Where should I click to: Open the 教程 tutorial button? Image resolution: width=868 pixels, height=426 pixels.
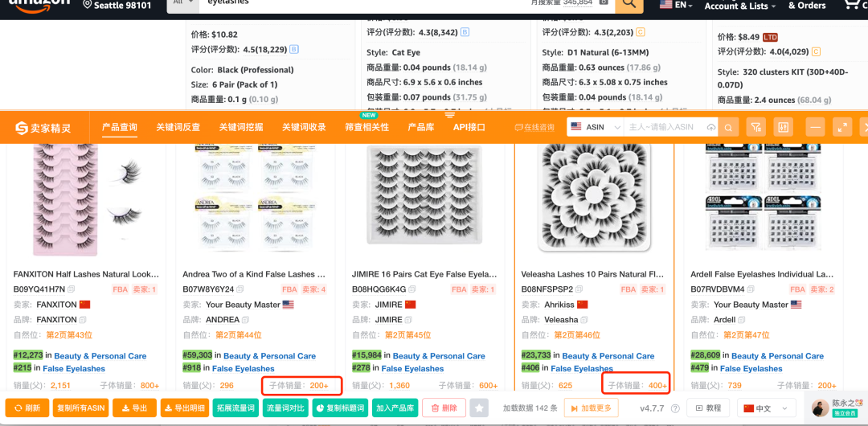click(x=708, y=408)
